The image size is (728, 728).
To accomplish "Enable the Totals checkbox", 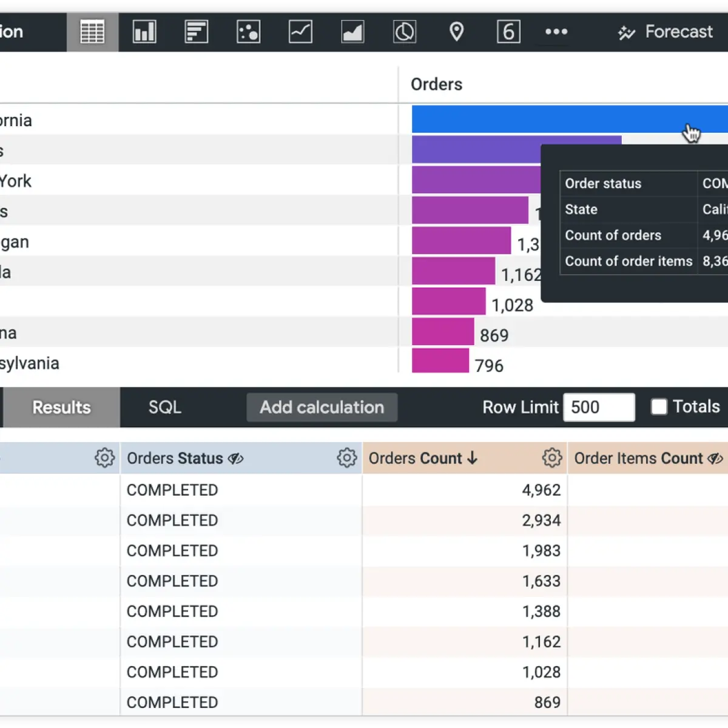I will [659, 406].
